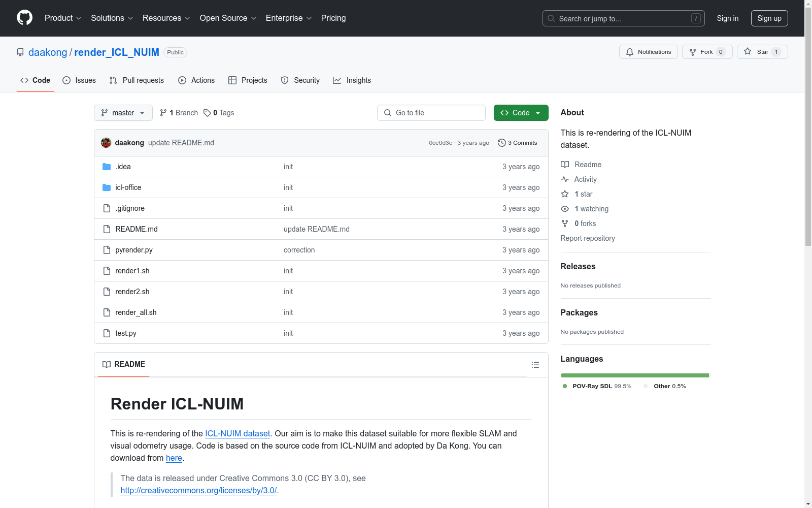Click the tags icon next to 0 Tags
The height and width of the screenshot is (508, 812).
coord(207,113)
